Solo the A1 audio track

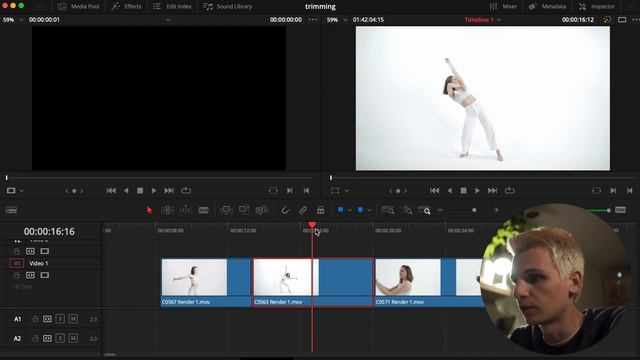coord(60,319)
